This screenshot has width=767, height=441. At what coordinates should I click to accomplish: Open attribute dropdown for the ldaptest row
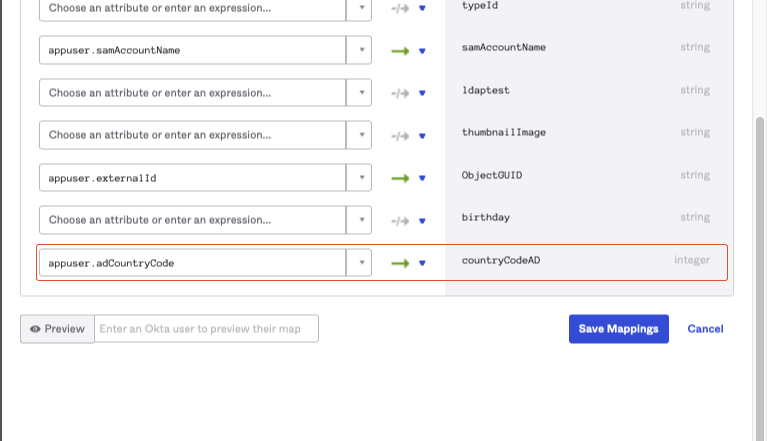tap(359, 92)
